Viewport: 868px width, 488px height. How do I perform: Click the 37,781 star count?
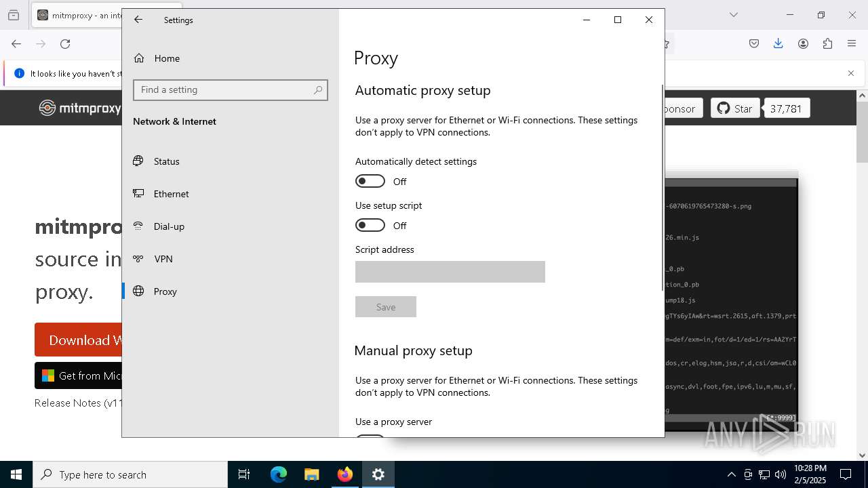[786, 108]
